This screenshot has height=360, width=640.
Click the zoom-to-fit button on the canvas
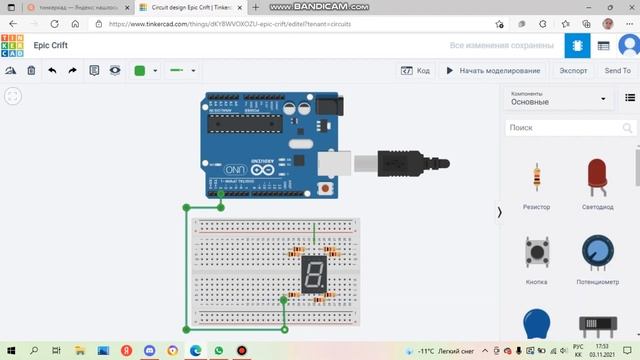pos(13,96)
